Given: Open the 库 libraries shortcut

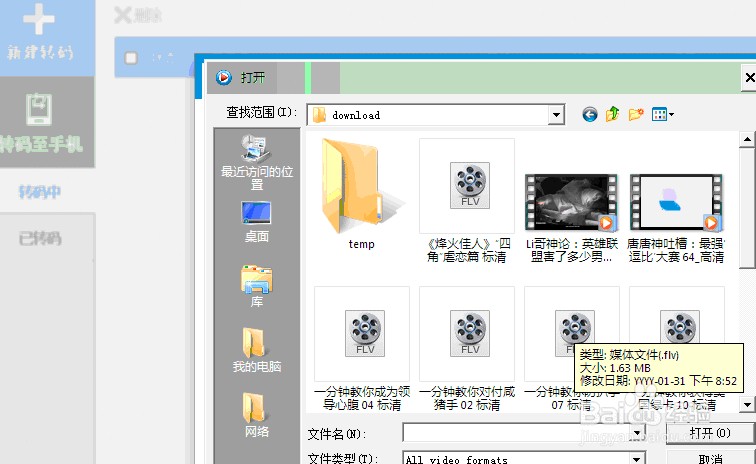Looking at the screenshot, I should click(256, 286).
